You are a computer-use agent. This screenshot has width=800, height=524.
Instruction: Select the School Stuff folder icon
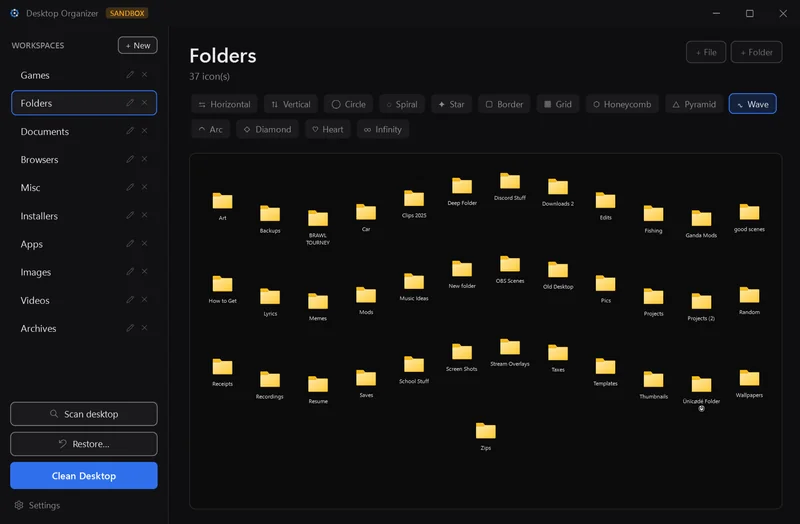[414, 365]
